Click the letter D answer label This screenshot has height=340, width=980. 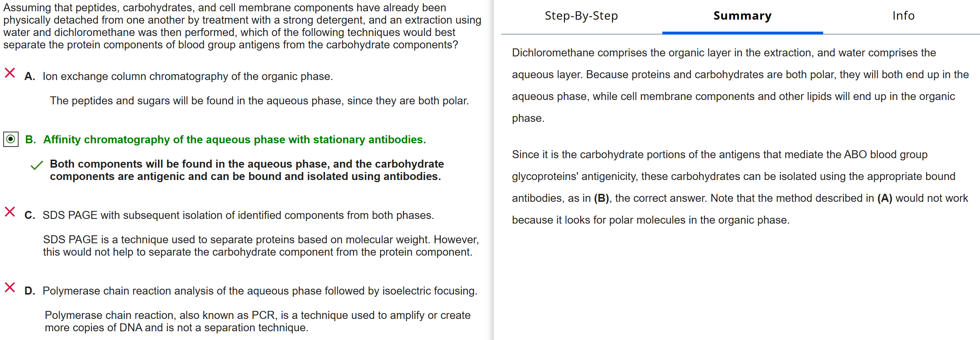pyautogui.click(x=30, y=291)
